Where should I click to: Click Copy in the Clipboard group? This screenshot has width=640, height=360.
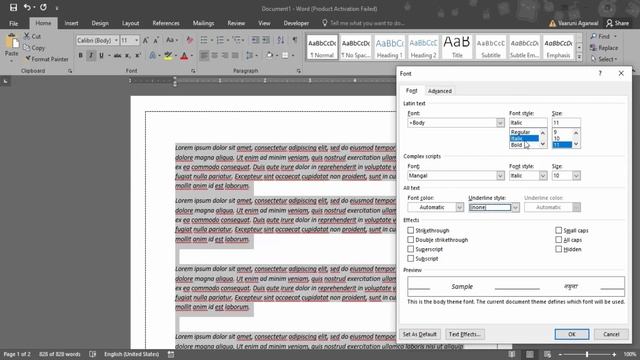tap(34, 48)
